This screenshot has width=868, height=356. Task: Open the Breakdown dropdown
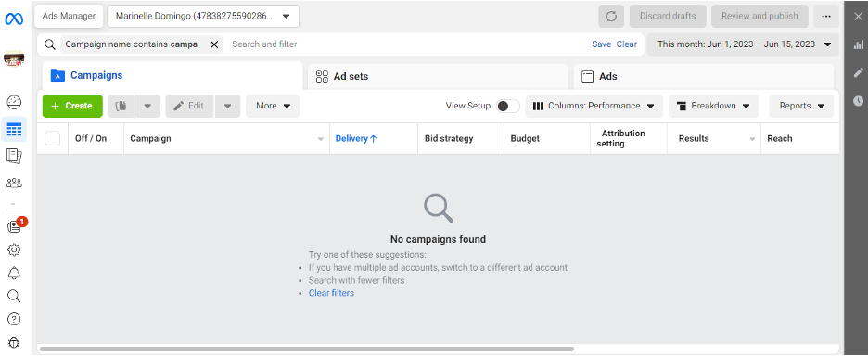[713, 106]
